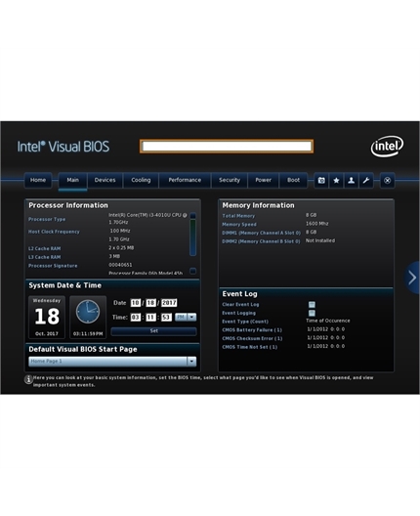Click the BIOS search field
Image resolution: width=420 pixels, height=516 pixels.
coord(227,147)
